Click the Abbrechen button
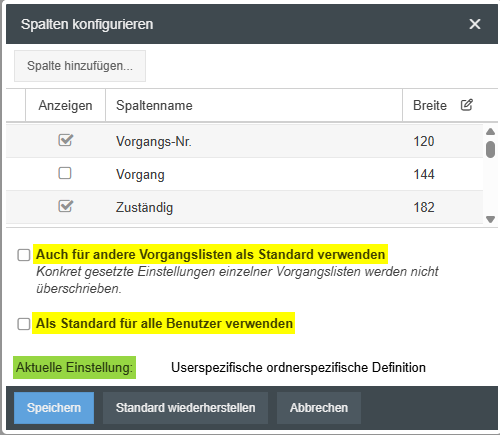500x435 pixels. [x=319, y=408]
